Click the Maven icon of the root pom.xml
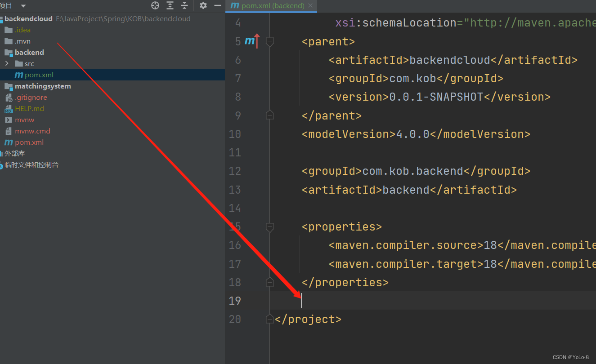 pos(9,142)
